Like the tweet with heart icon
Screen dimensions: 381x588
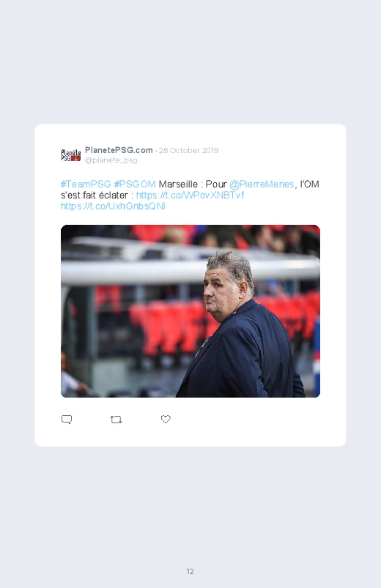click(166, 419)
